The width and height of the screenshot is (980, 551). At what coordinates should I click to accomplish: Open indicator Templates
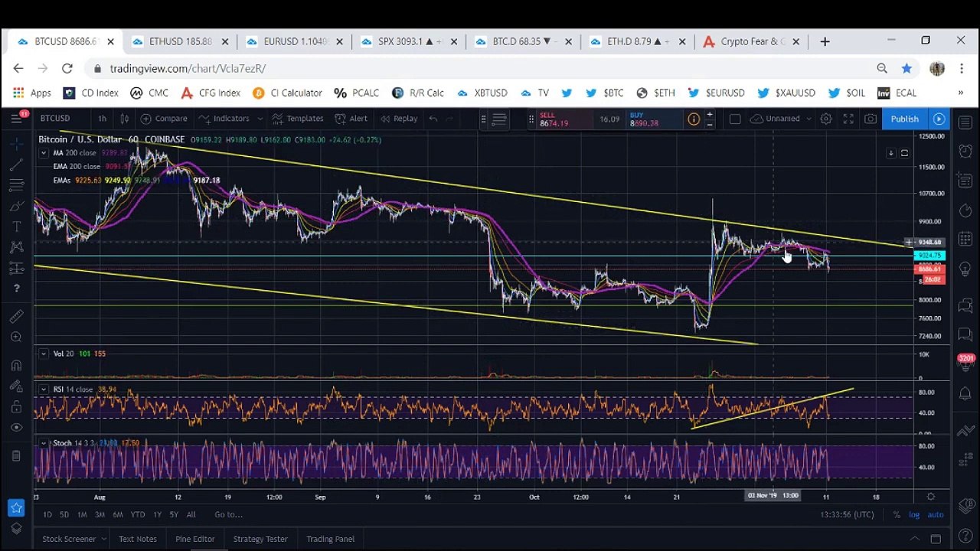(298, 119)
